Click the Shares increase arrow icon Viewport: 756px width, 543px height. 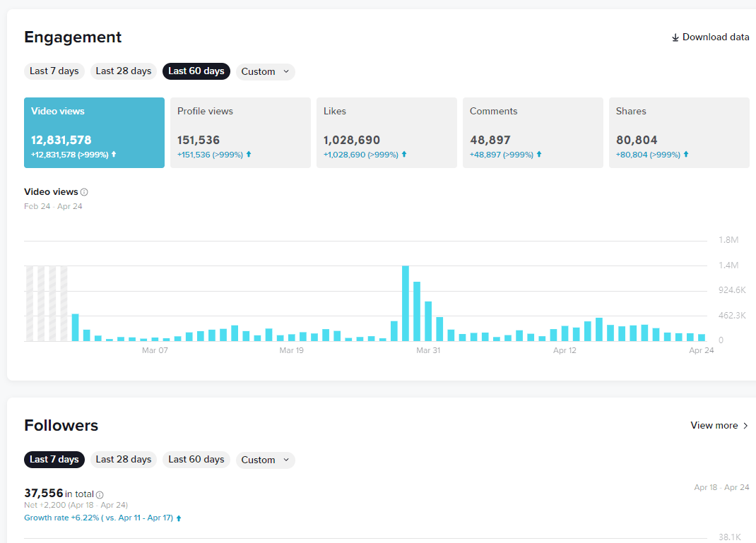(685, 155)
